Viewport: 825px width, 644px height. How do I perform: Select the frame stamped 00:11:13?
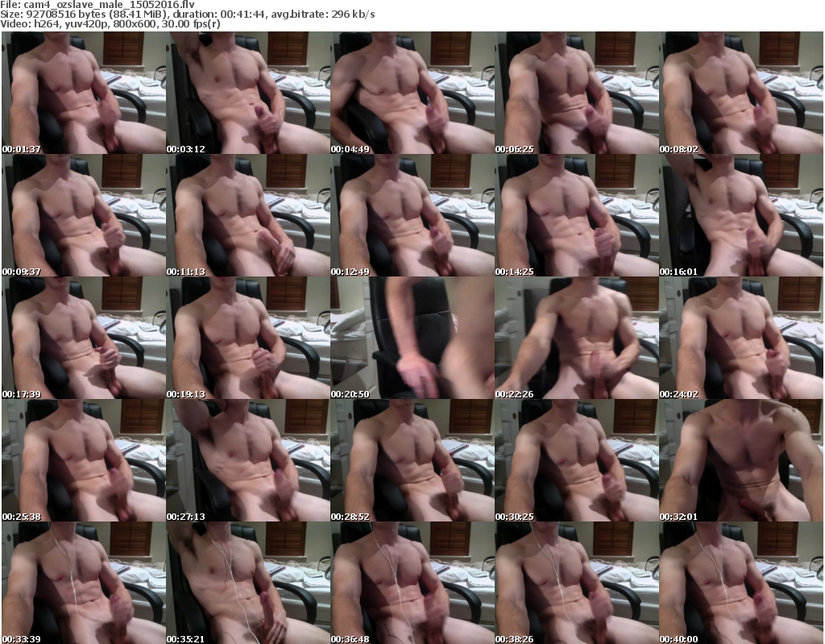coord(248,215)
